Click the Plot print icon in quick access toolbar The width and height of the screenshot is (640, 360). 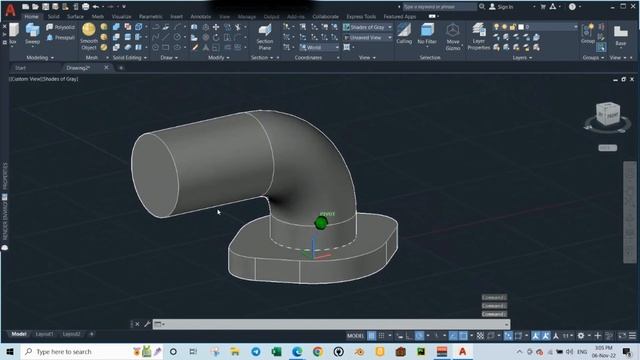point(85,7)
